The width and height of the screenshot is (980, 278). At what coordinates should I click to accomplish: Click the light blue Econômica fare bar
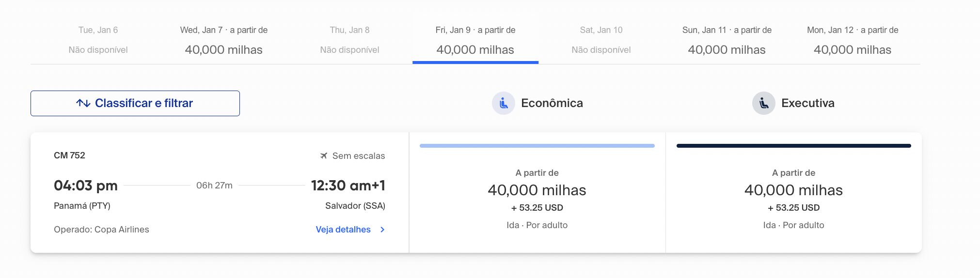pyautogui.click(x=537, y=146)
